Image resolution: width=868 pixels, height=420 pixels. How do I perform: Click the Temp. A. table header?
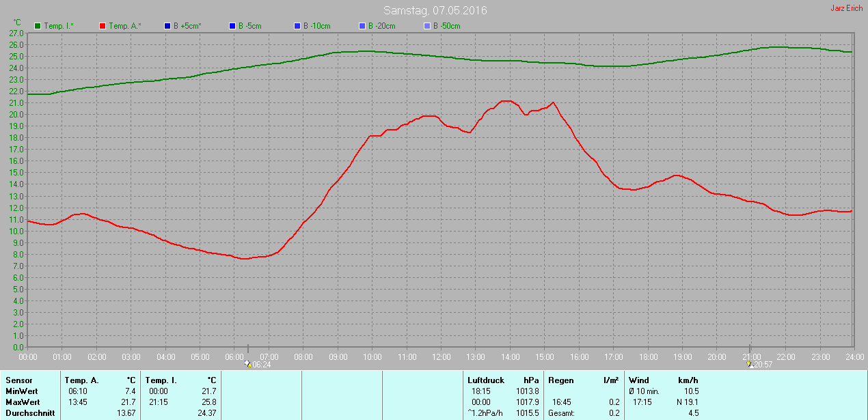click(x=81, y=380)
